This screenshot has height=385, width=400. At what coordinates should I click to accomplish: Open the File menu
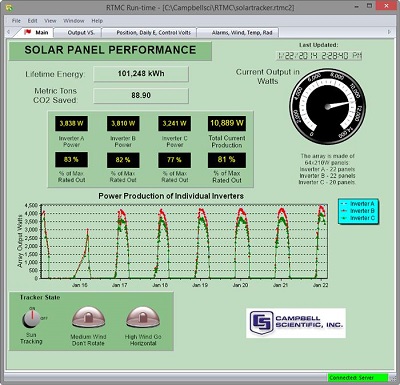point(16,21)
